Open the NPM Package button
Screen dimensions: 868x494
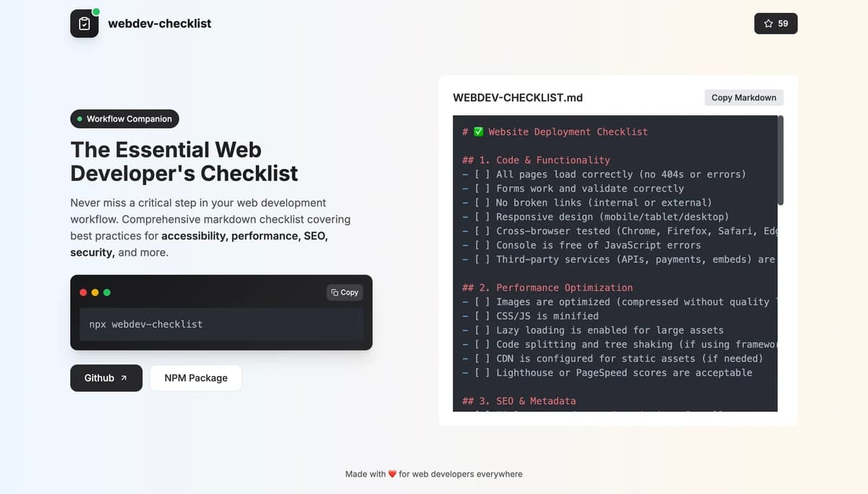pyautogui.click(x=195, y=378)
